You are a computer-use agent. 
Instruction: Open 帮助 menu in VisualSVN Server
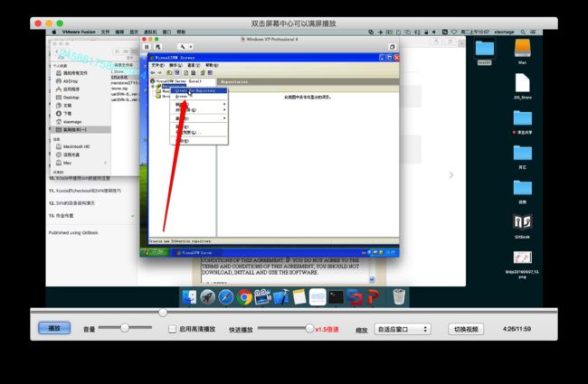212,65
